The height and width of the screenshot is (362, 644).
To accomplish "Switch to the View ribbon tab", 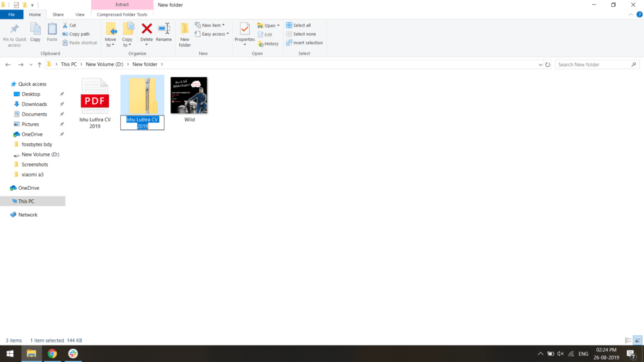I will click(80, 14).
